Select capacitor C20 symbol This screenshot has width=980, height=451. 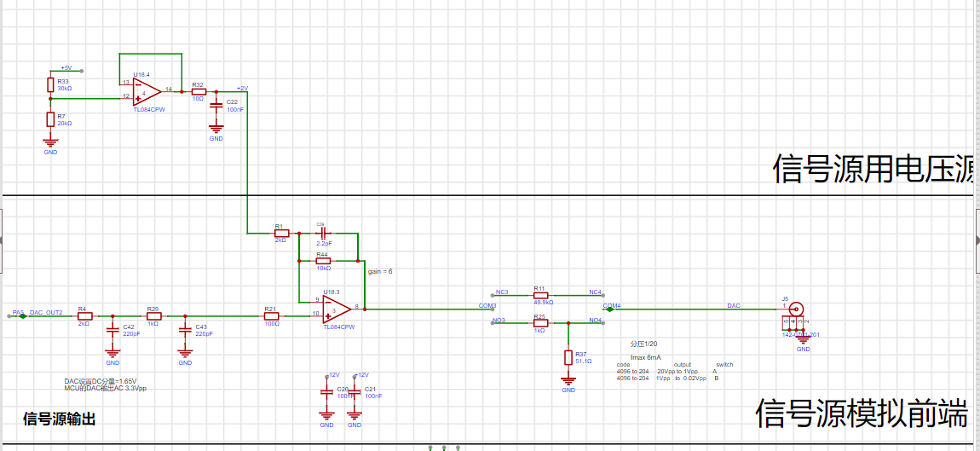point(326,393)
